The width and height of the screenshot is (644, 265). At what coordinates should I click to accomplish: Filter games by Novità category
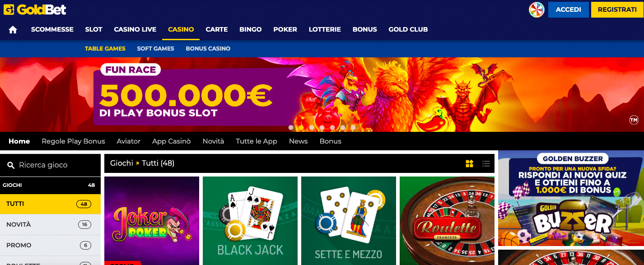coord(50,224)
